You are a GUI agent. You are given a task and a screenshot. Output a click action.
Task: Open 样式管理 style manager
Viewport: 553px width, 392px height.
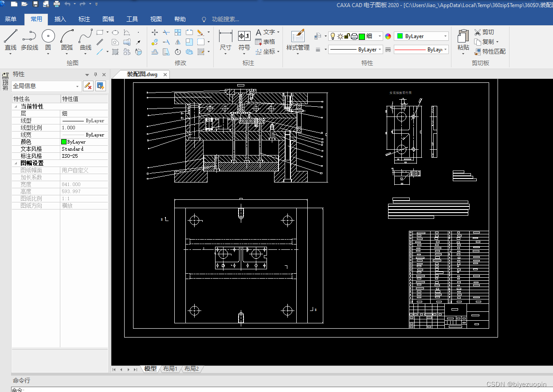point(298,41)
